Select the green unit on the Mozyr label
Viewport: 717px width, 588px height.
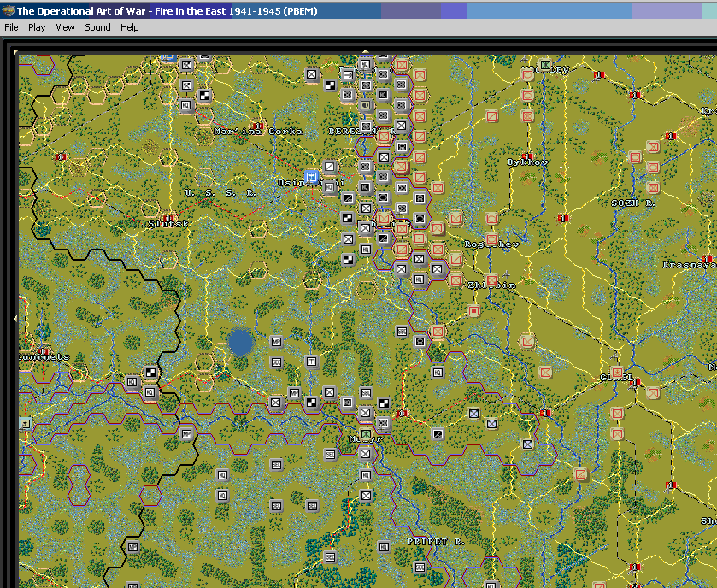tap(366, 433)
